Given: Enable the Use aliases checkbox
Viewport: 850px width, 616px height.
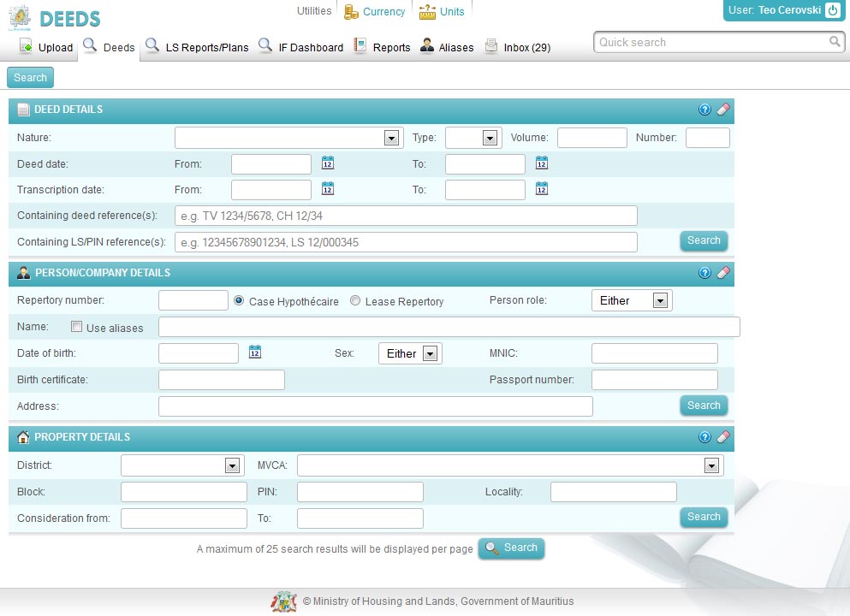Looking at the screenshot, I should coord(76,327).
